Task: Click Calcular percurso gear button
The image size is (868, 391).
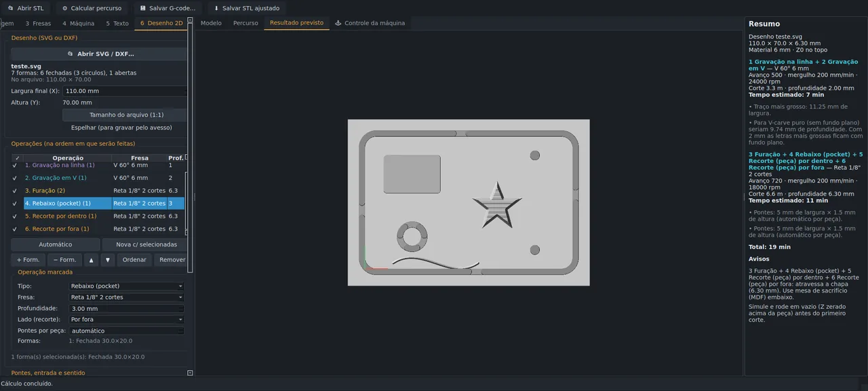Action: [92, 8]
